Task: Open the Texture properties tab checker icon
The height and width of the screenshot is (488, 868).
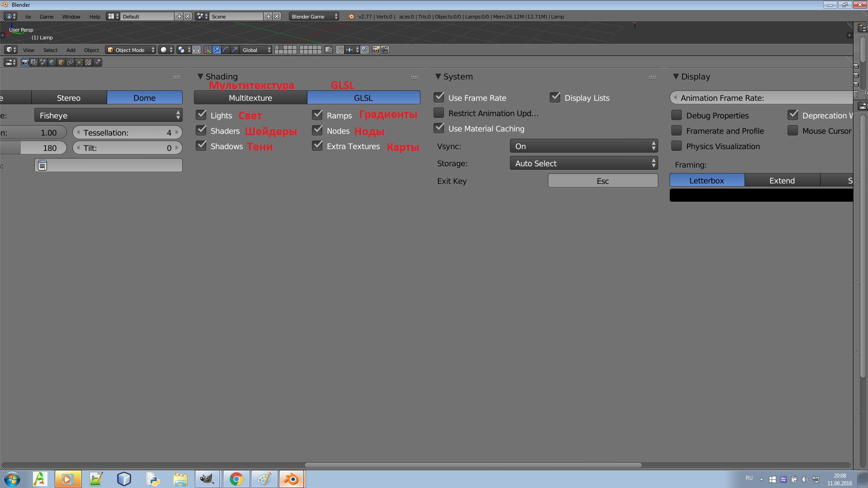Action: point(88,62)
